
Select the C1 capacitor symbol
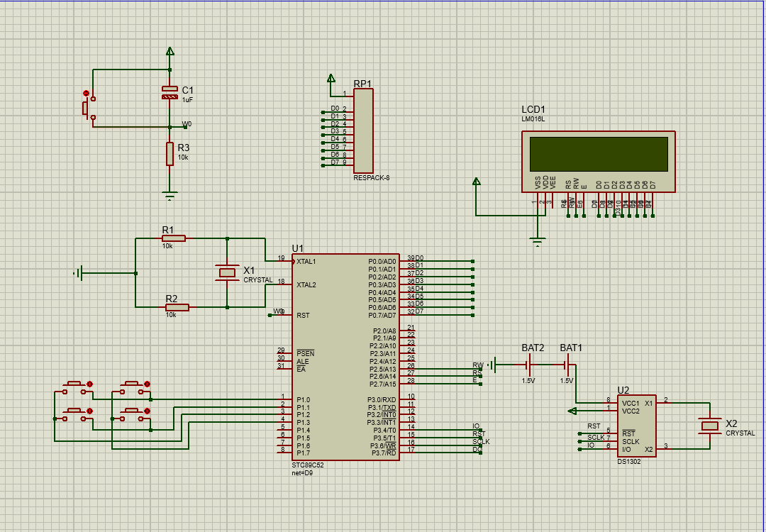pos(170,93)
